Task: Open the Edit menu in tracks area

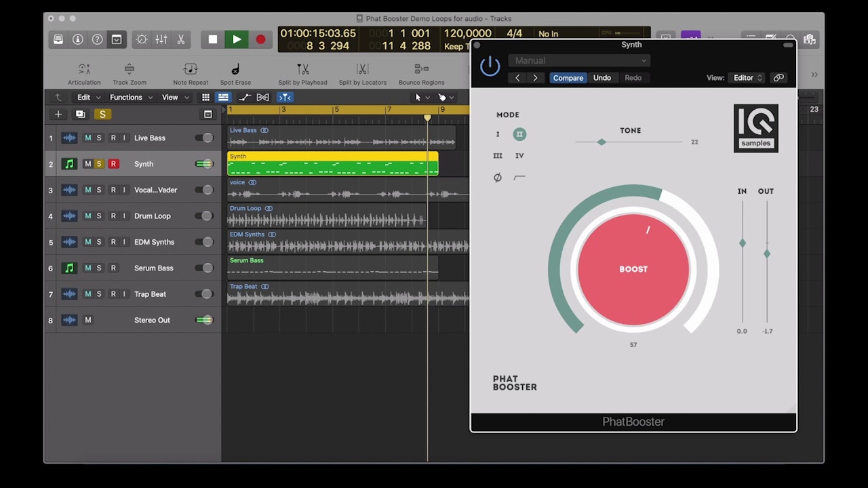Action: coord(89,98)
